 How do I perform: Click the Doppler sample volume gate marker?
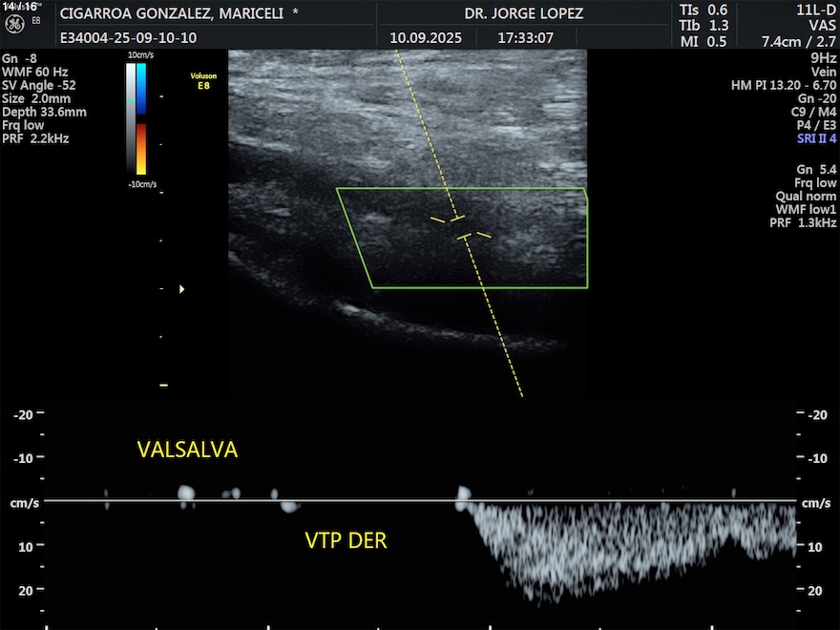coord(461,227)
